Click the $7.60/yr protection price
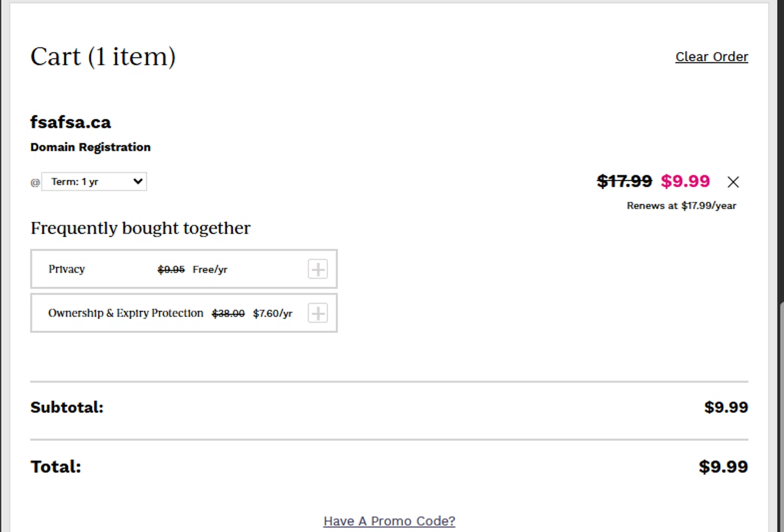The image size is (784, 532). 272,314
